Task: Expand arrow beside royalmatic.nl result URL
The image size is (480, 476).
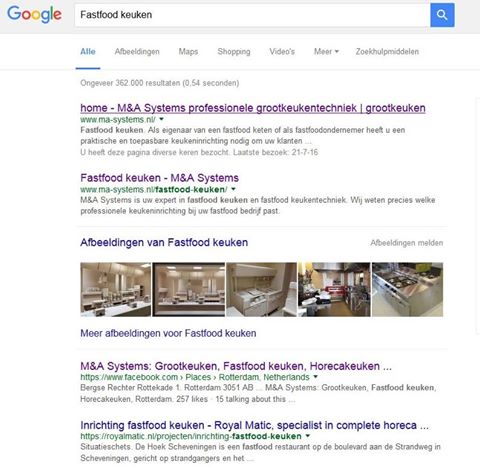Action: point(308,436)
